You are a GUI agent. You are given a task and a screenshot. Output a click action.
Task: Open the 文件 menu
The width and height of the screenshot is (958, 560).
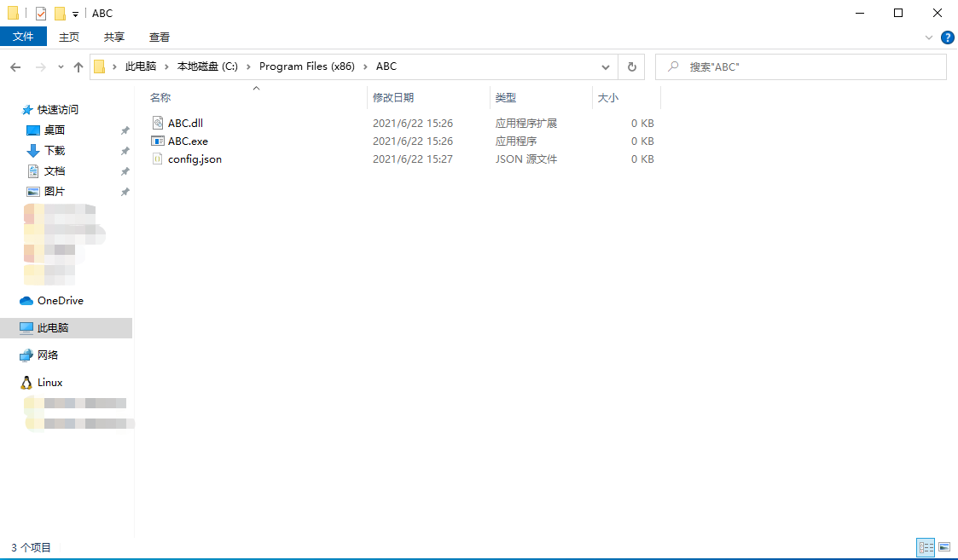23,37
